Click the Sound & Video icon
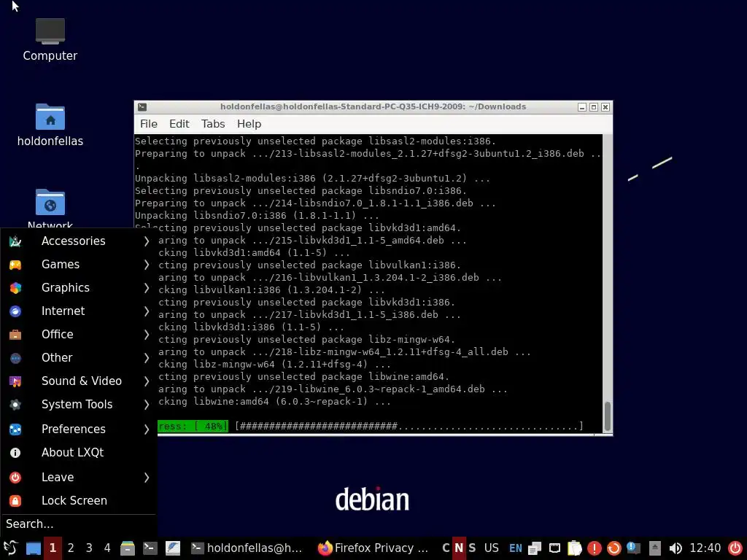The image size is (747, 560). coord(15,381)
